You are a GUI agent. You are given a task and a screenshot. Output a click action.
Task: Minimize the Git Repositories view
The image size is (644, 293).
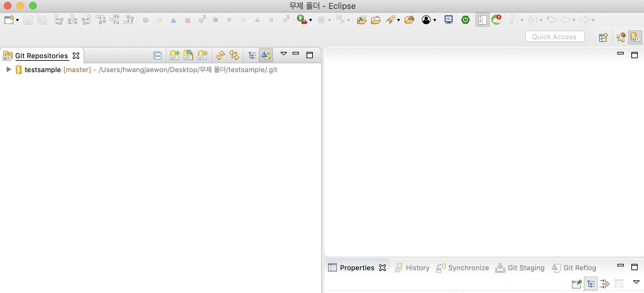point(296,53)
